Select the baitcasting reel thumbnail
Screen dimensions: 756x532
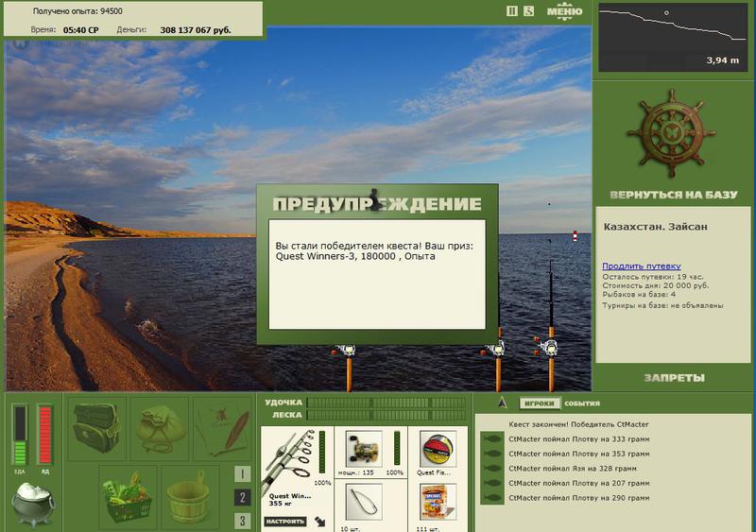[364, 449]
